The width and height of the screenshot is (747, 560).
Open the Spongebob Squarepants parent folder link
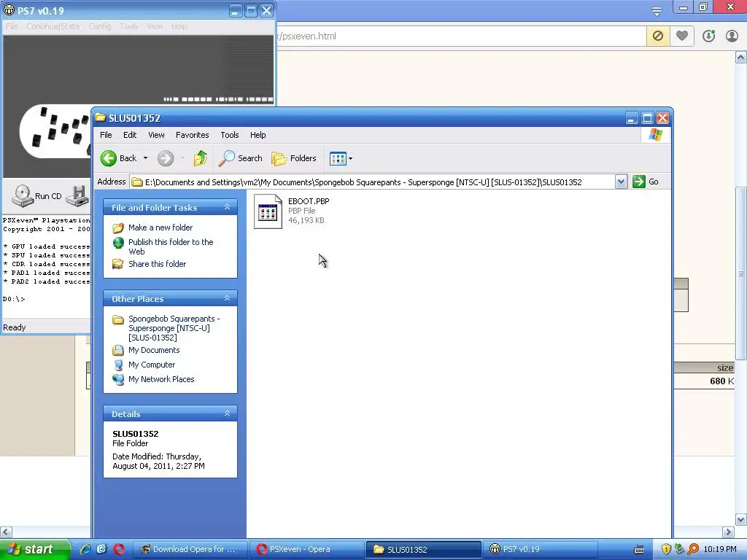click(174, 328)
